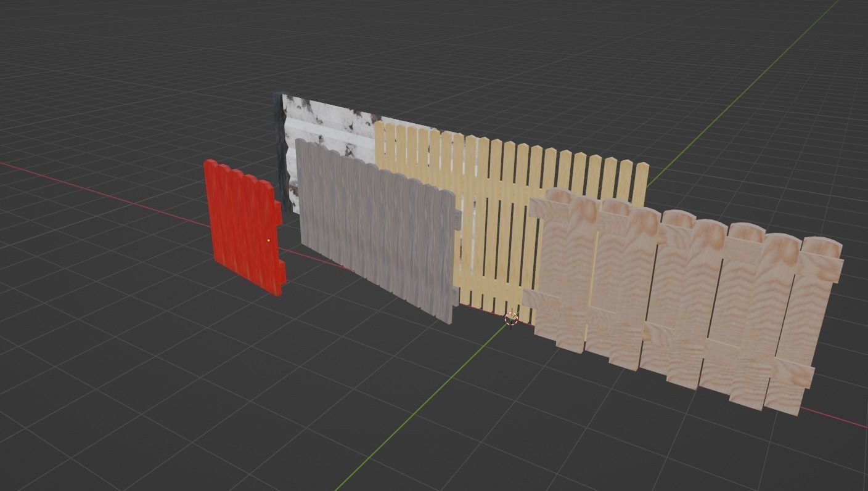Select the red fence panel
868x491 pixels.
click(x=244, y=227)
